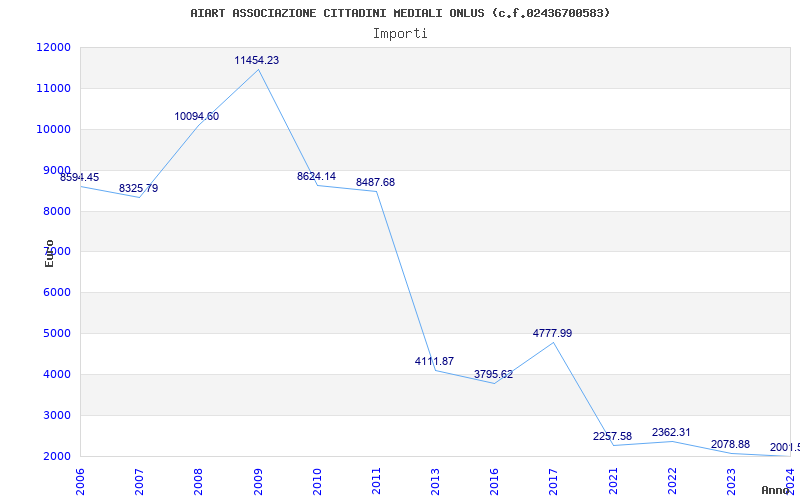The height and width of the screenshot is (500, 800).
Task: Click the x-axis year 2009
Action: pyautogui.click(x=258, y=482)
